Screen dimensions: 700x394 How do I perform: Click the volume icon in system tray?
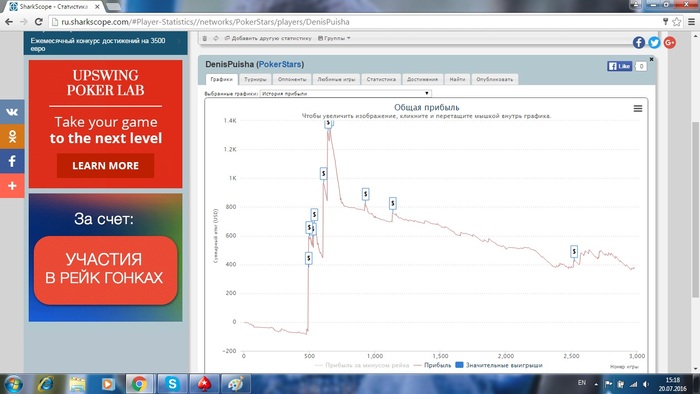(x=646, y=384)
